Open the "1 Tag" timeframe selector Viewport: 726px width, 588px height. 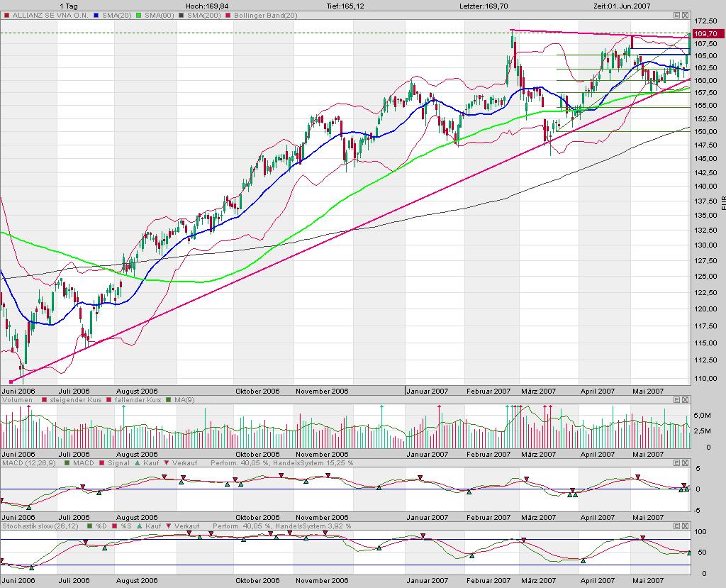coord(69,5)
